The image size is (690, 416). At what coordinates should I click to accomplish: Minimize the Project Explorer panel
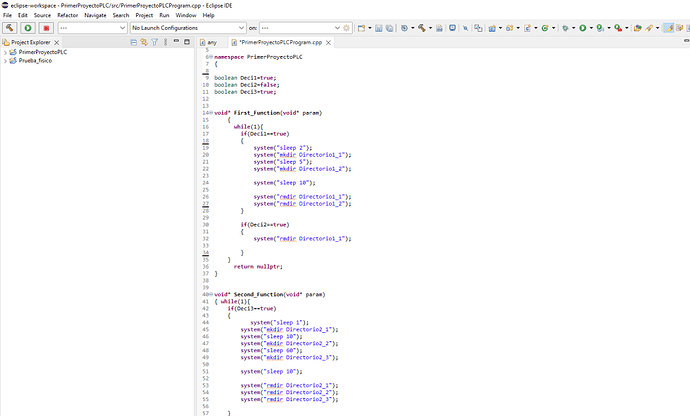click(177, 43)
